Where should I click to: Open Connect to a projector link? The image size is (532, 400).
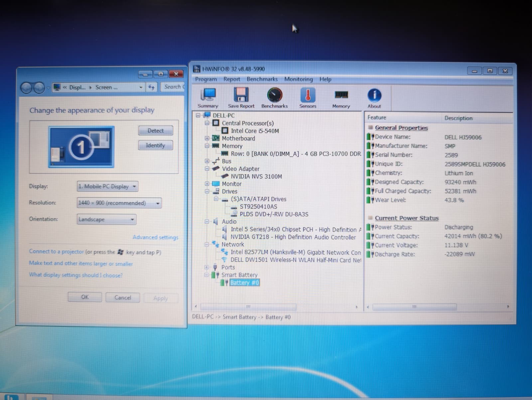point(56,251)
